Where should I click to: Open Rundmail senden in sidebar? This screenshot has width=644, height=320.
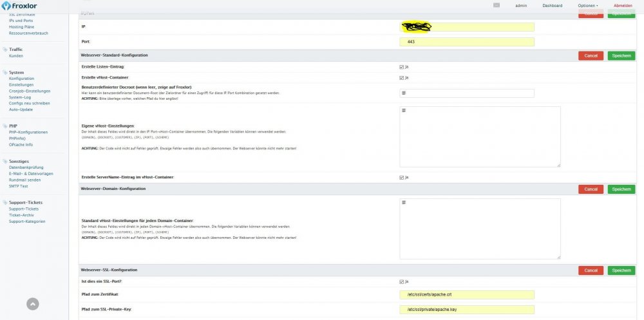[24, 180]
